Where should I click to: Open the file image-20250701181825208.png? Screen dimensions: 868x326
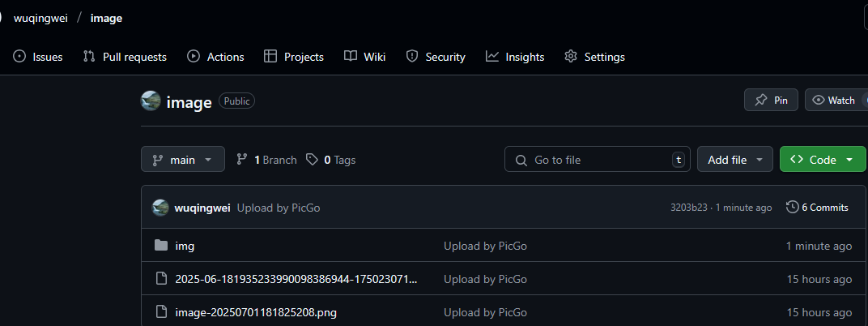[x=256, y=312]
